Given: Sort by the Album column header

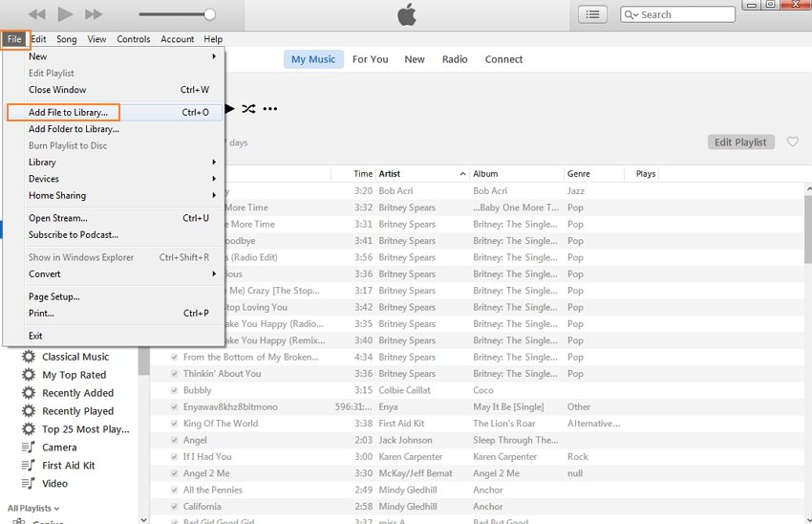Looking at the screenshot, I should 517,174.
